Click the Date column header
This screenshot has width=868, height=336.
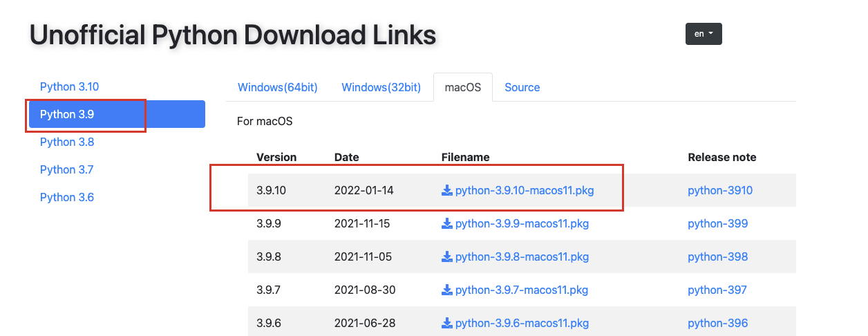[346, 157]
